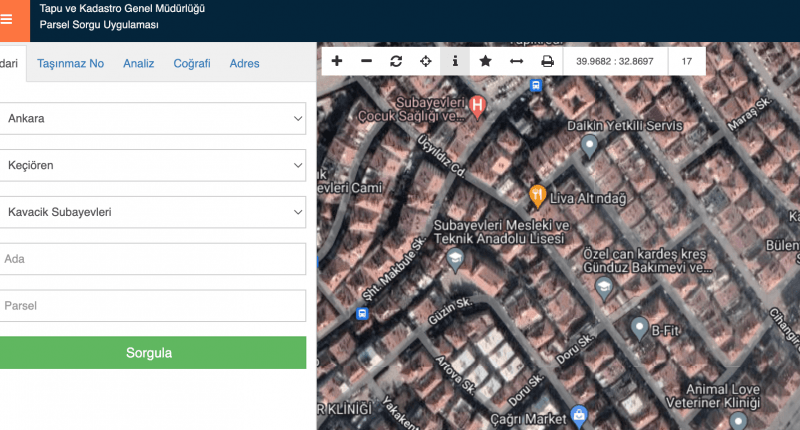Open the orange hamburger menu
Image resolution: width=800 pixels, height=430 pixels.
13,20
